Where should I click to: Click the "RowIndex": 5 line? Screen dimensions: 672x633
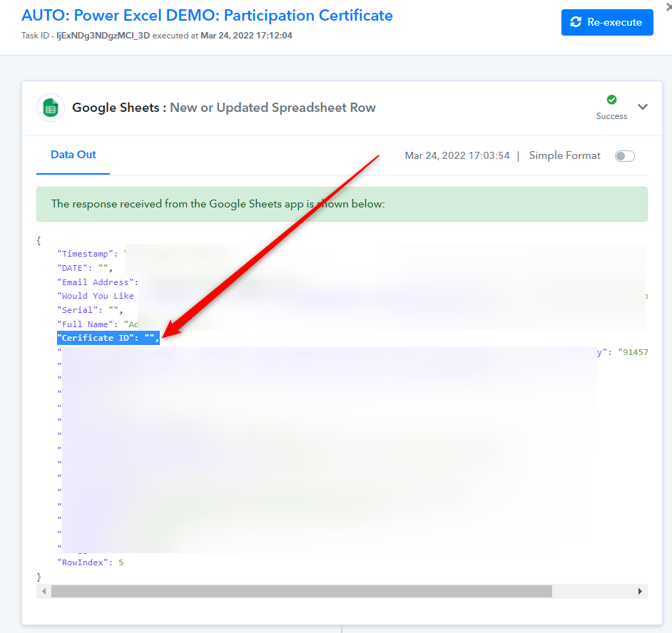(91, 562)
